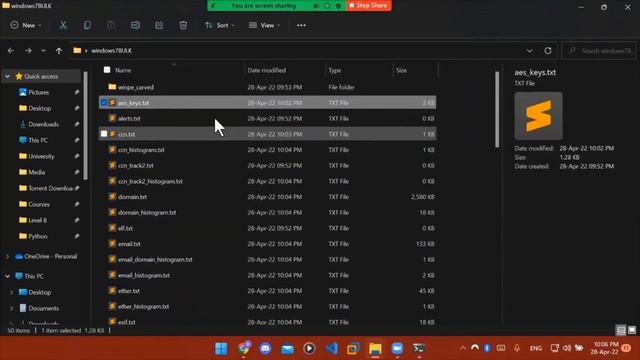Click the Share icon in toolbar
The image size is (640, 360).
click(x=159, y=25)
